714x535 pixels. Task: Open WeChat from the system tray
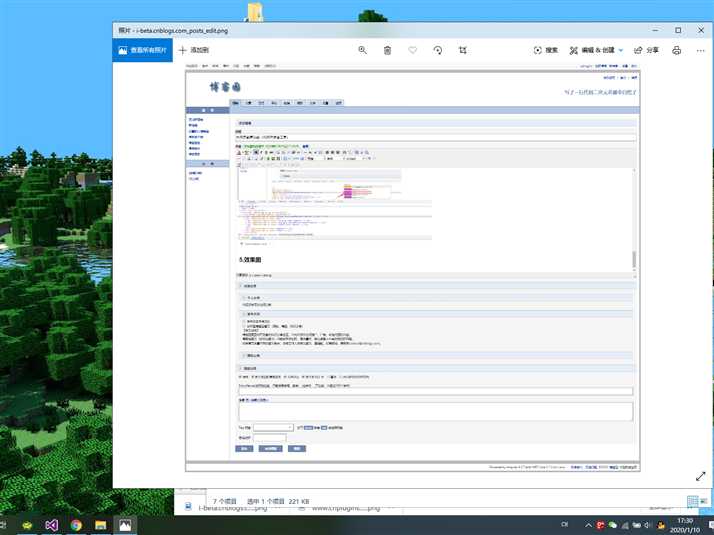tap(613, 525)
